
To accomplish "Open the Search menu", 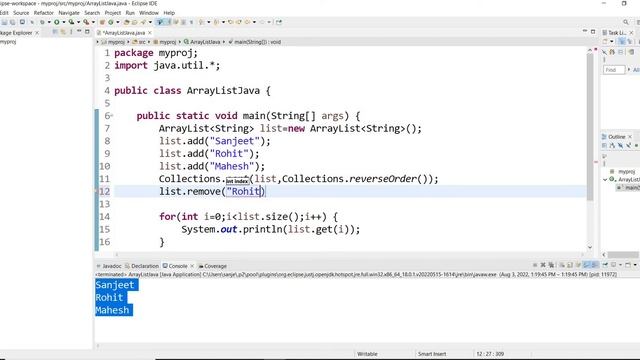I will coord(92,13).
